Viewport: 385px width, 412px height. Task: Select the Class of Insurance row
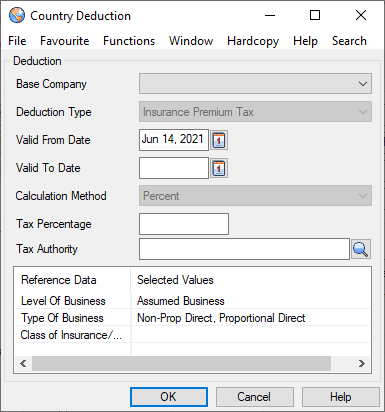[x=193, y=335]
